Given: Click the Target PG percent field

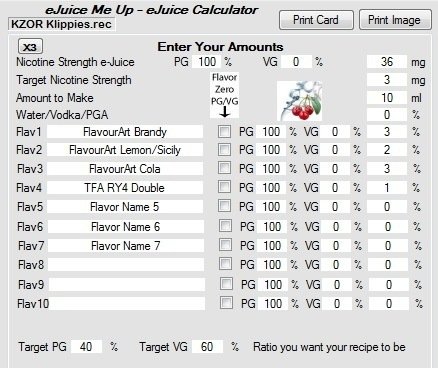Looking at the screenshot, I should pos(86,347).
